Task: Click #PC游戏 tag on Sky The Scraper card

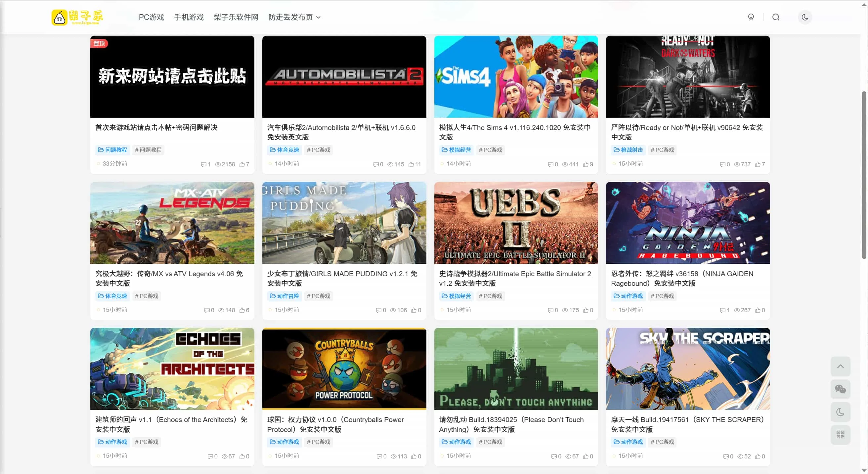Action: (662, 442)
